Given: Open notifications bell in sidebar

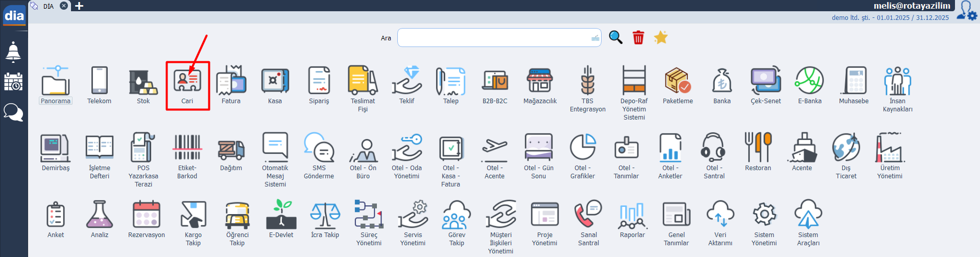Looking at the screenshot, I should (13, 52).
